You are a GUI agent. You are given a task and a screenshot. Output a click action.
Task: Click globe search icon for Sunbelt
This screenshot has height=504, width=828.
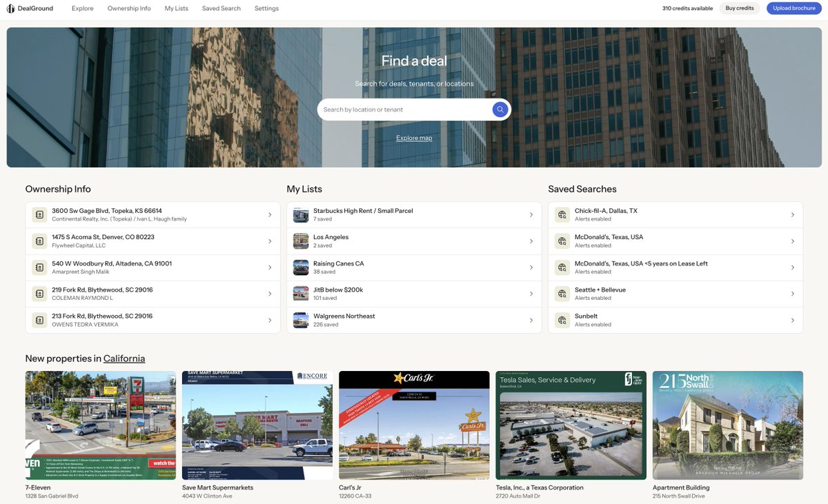tap(562, 320)
